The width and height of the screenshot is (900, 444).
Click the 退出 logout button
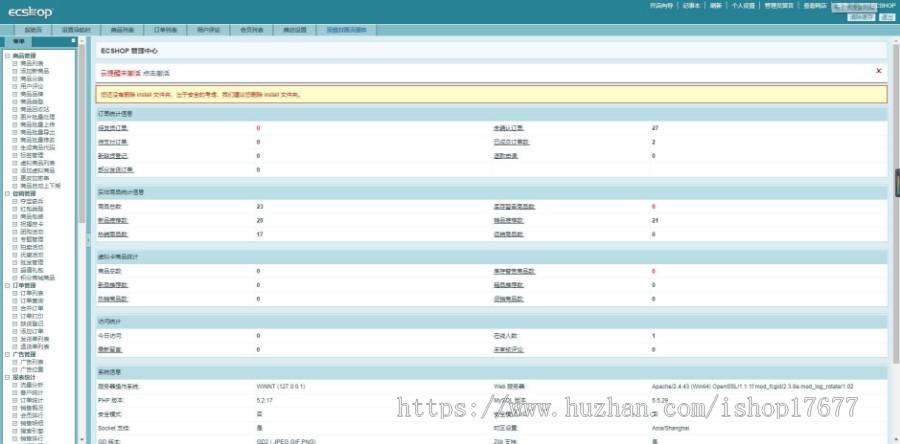tap(886, 17)
